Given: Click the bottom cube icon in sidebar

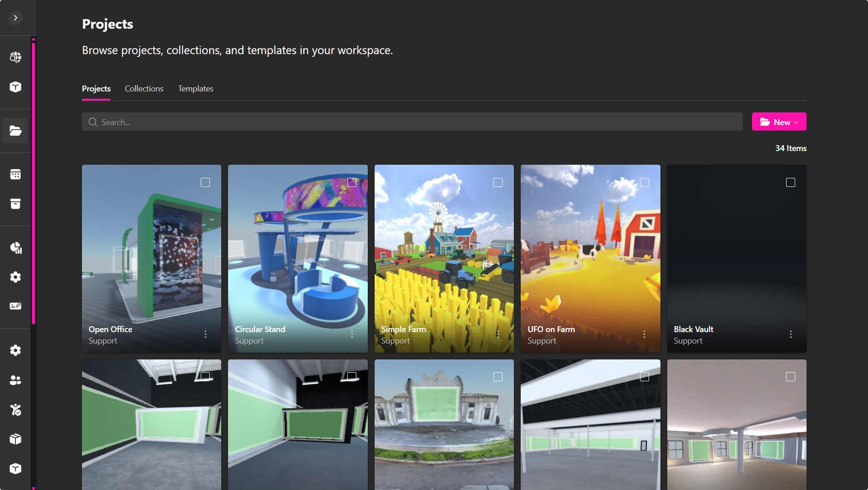Looking at the screenshot, I should point(15,469).
